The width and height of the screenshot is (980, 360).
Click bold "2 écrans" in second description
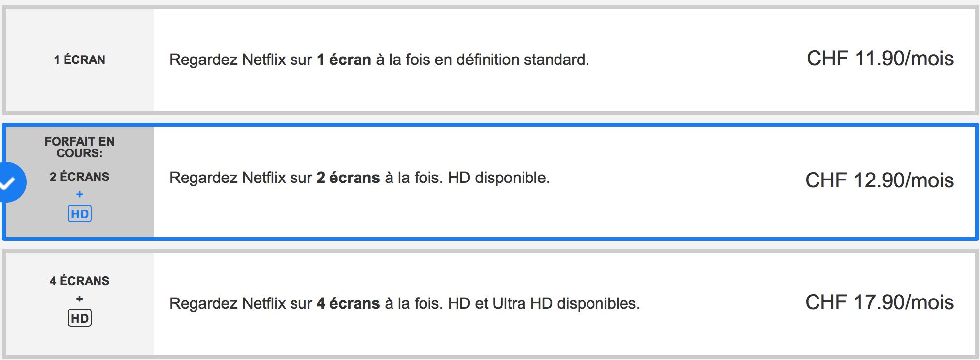[348, 178]
